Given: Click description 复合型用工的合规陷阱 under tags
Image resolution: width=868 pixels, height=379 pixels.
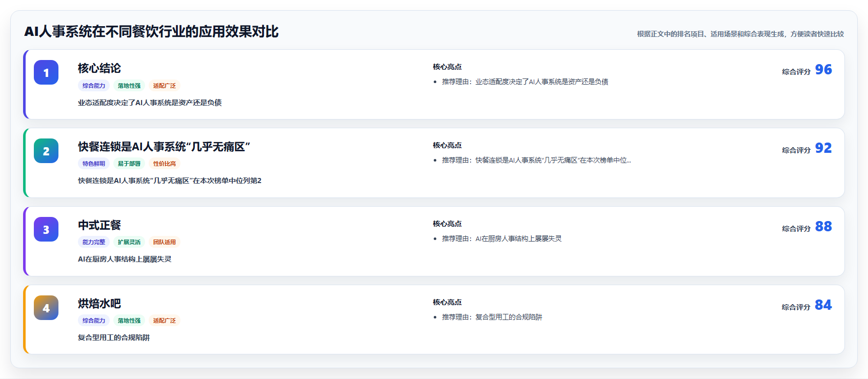Looking at the screenshot, I should click(x=114, y=337).
